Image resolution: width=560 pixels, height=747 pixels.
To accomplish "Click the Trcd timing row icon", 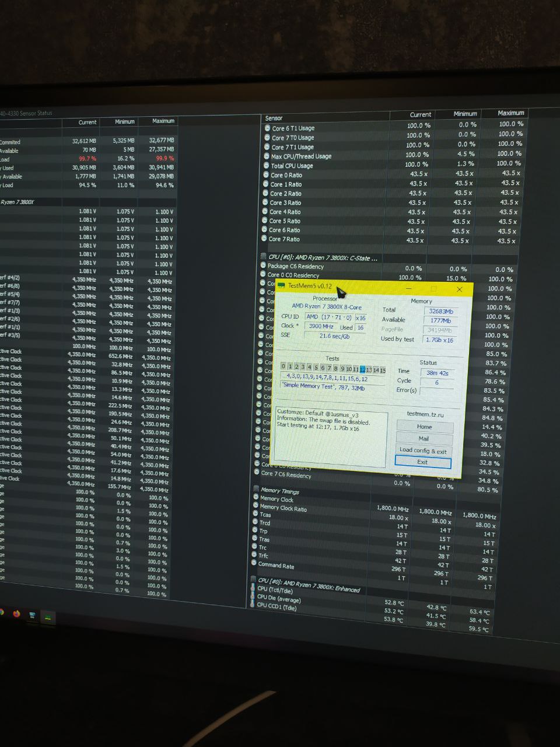I will 255,522.
